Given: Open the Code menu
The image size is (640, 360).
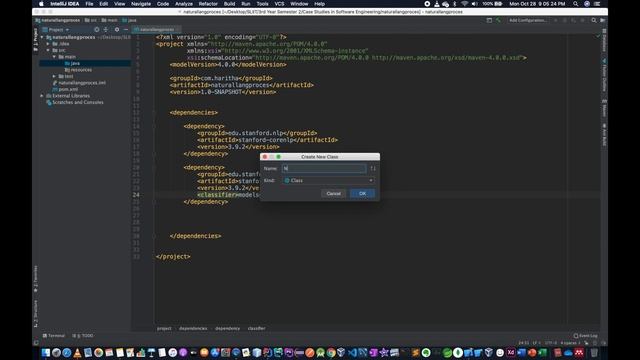Looking at the screenshot, I should pos(163,4).
